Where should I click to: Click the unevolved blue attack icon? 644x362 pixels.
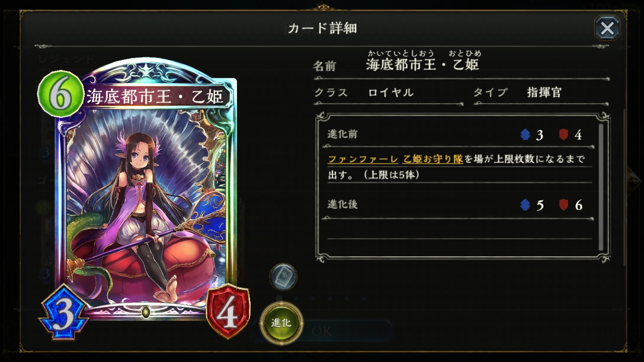[x=525, y=135]
